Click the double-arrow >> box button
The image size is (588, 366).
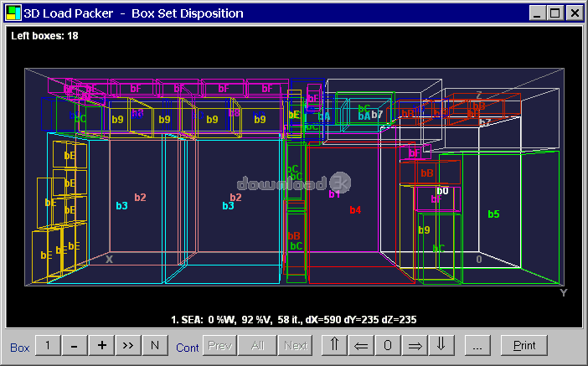point(128,345)
